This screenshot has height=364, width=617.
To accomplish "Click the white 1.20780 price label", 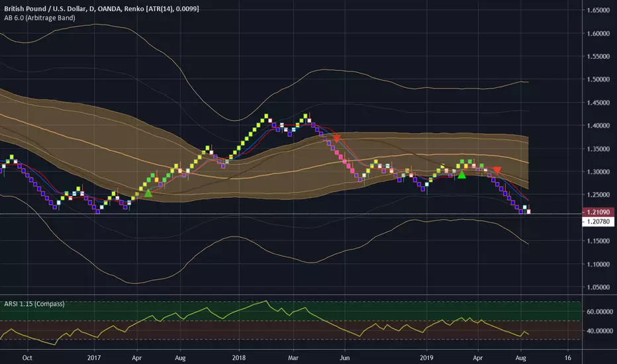I will tap(598, 222).
